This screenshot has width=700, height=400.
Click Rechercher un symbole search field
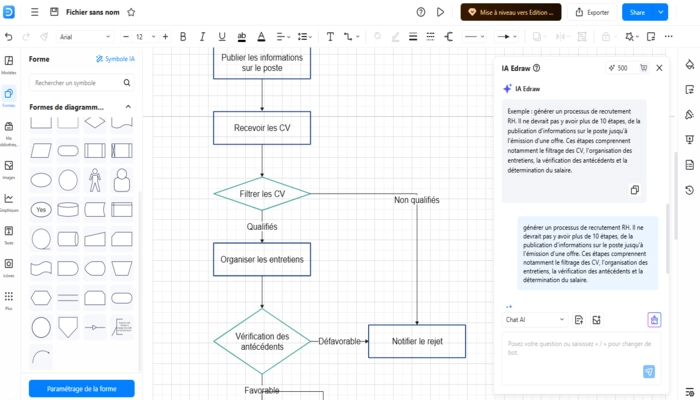point(82,83)
